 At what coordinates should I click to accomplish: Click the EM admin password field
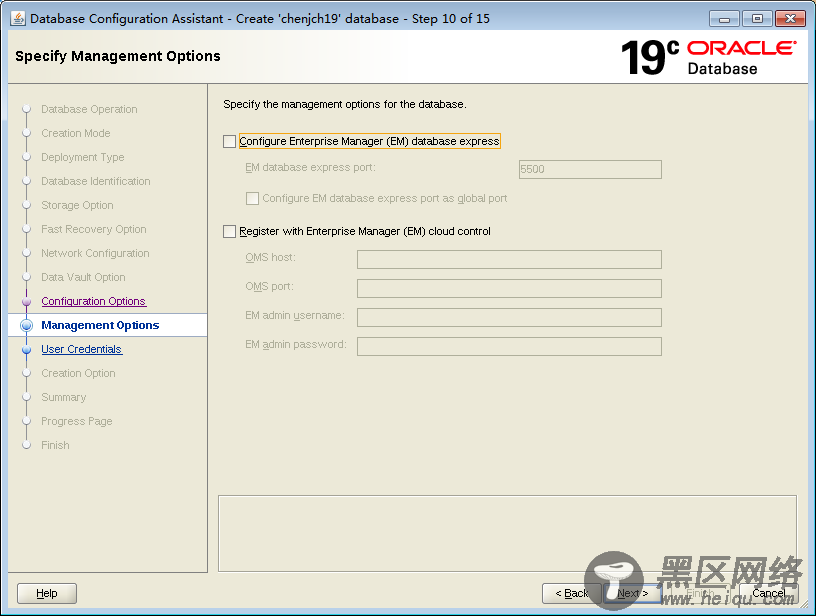point(509,346)
